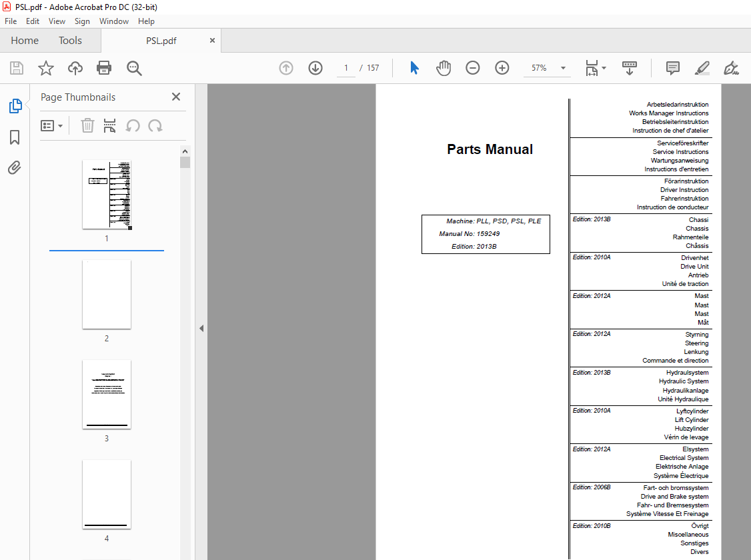
Task: Rotate page clockwise in thumbnails panel
Action: (155, 126)
